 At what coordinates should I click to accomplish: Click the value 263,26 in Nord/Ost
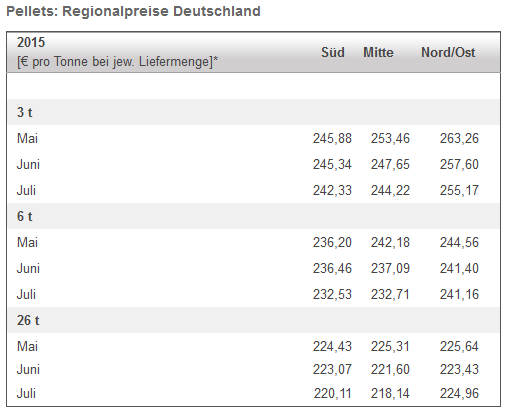click(x=459, y=138)
